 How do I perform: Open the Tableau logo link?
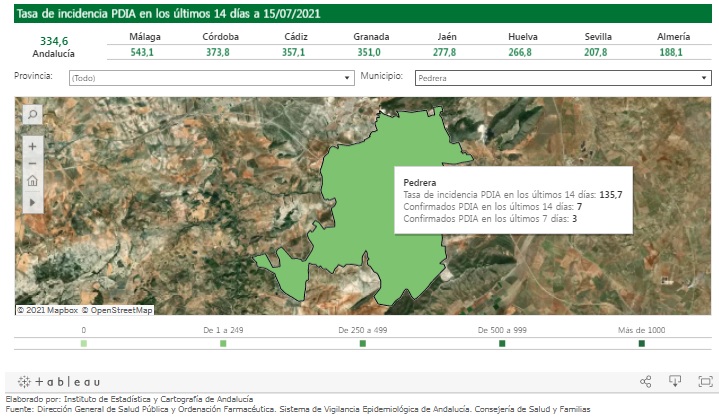pyautogui.click(x=60, y=382)
